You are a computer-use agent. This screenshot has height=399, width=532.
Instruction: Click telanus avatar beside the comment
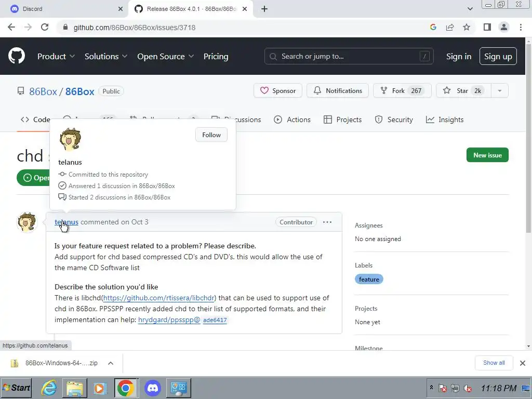27,222
